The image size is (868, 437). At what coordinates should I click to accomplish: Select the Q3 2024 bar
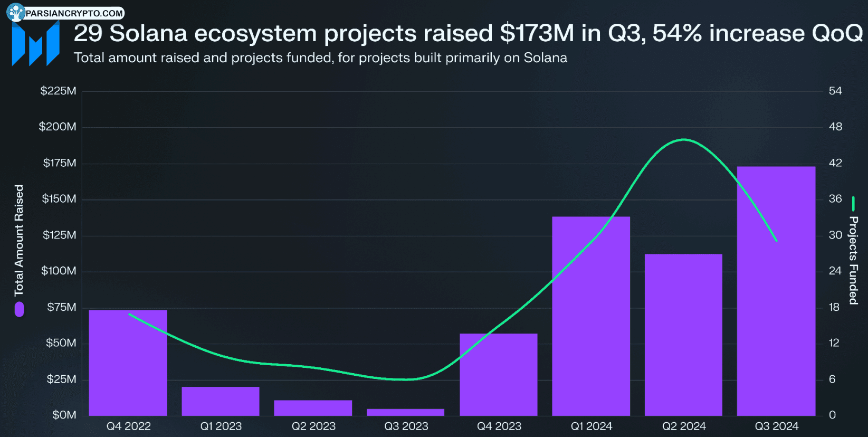(x=776, y=291)
